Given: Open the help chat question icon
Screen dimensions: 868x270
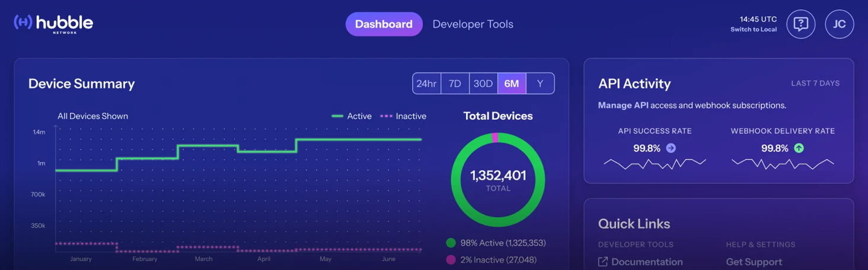Looking at the screenshot, I should pos(801,24).
